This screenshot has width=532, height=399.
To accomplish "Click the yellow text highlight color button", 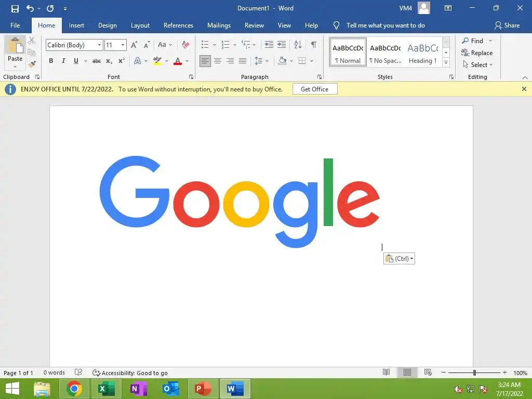I will pyautogui.click(x=157, y=61).
